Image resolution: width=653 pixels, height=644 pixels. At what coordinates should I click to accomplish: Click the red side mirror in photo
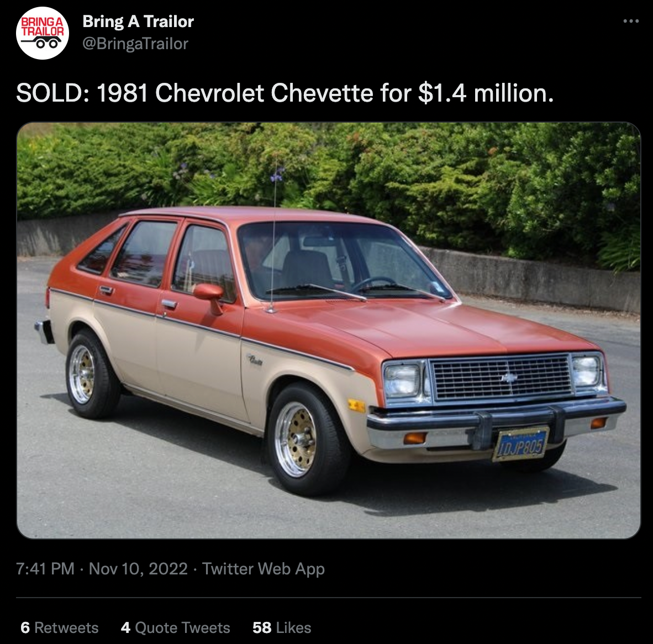tap(209, 292)
